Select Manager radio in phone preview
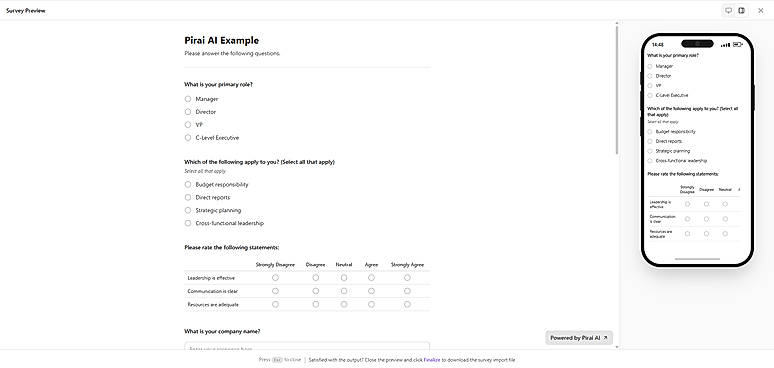774x368 pixels. pos(650,66)
